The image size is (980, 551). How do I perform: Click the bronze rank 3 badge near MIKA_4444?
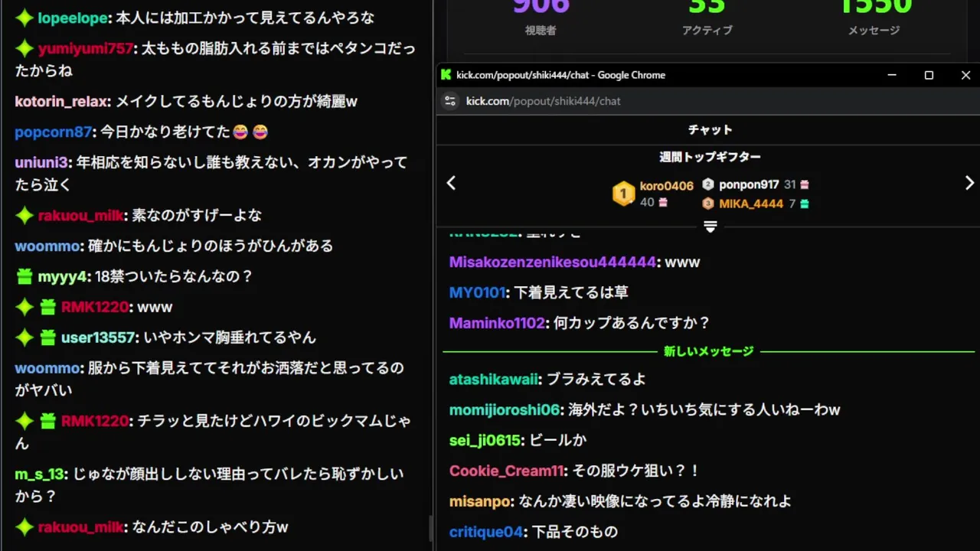708,204
